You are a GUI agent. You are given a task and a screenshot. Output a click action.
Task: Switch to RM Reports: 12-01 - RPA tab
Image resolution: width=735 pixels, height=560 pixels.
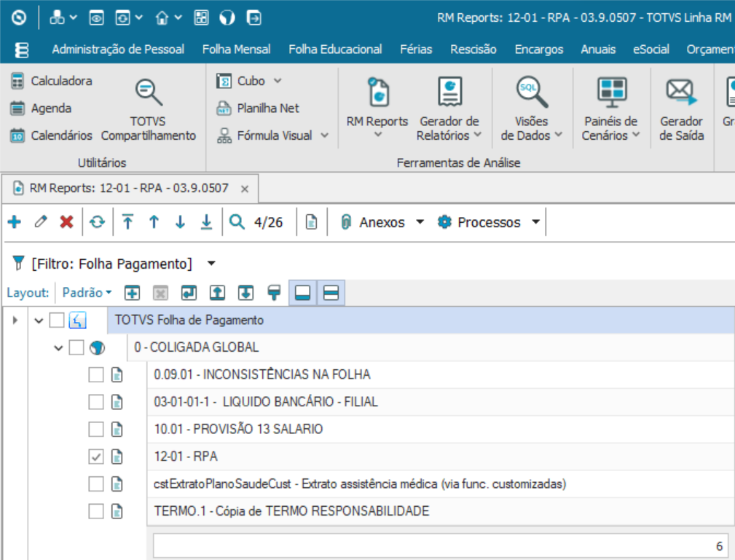pos(129,189)
